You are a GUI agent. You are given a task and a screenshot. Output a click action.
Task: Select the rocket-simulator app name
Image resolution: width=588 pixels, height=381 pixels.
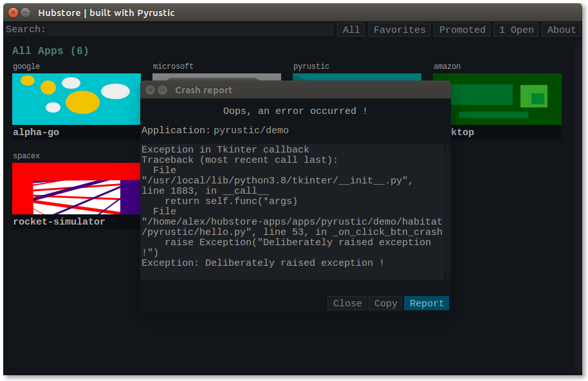click(59, 221)
